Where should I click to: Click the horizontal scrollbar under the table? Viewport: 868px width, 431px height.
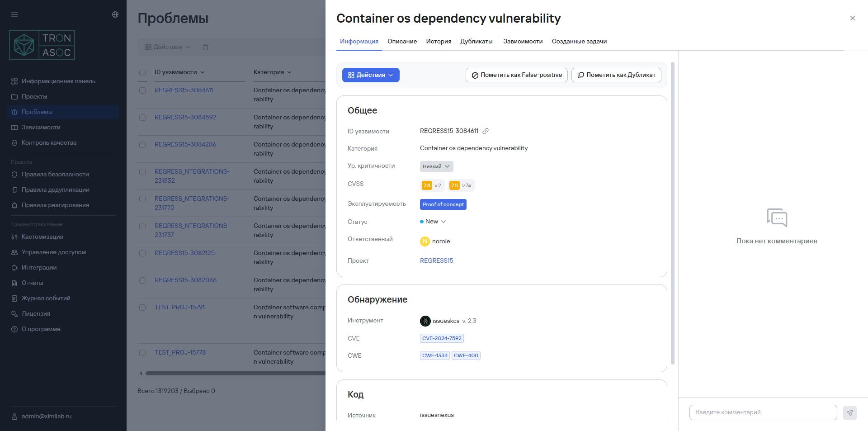235,374
